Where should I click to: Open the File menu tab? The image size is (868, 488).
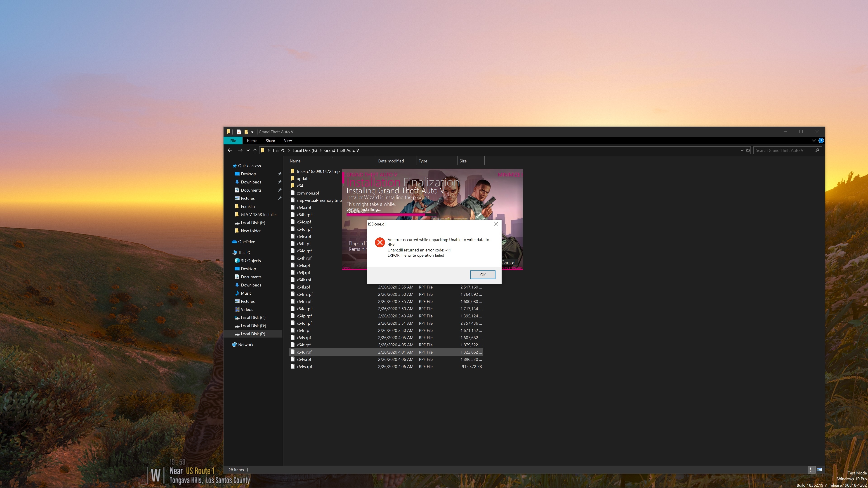tap(233, 141)
